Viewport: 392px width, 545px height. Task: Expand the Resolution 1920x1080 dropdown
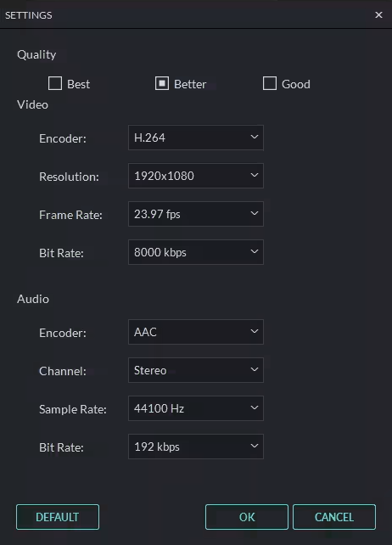coord(196,176)
